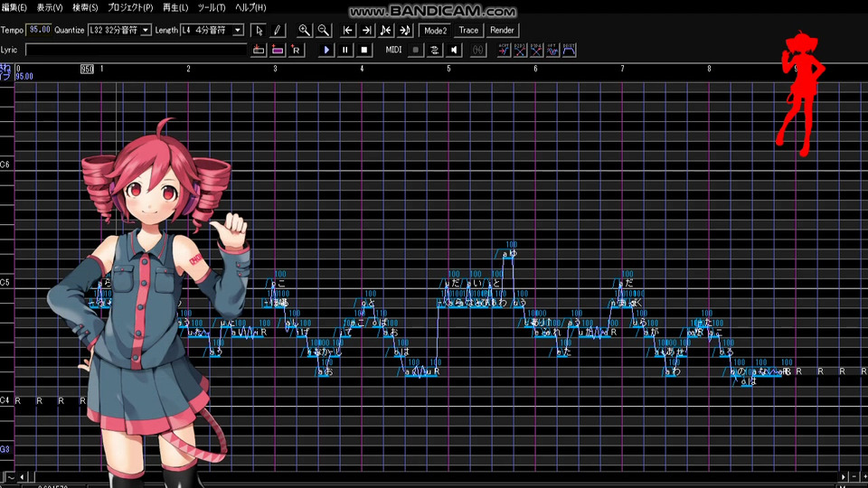The height and width of the screenshot is (488, 868).
Task: Click the speaker sound icon
Action: click(x=454, y=50)
